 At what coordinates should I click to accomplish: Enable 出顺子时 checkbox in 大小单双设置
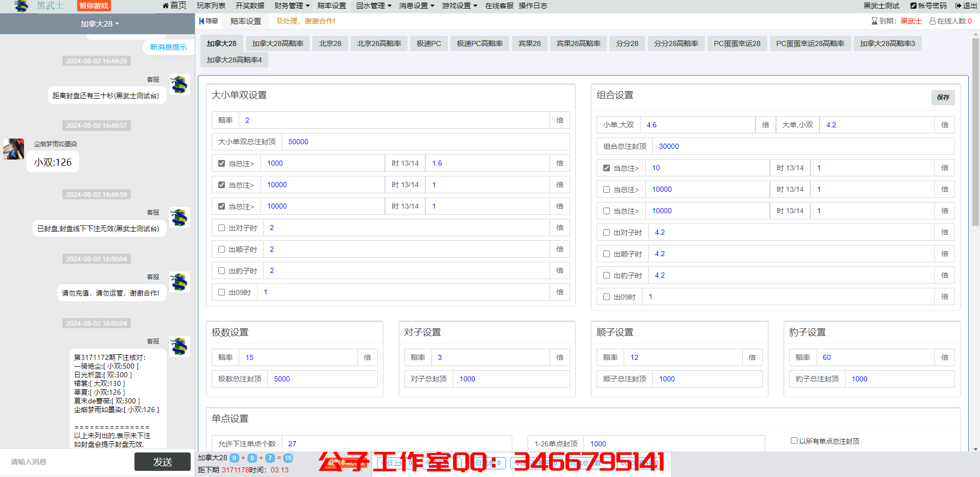[x=221, y=249]
